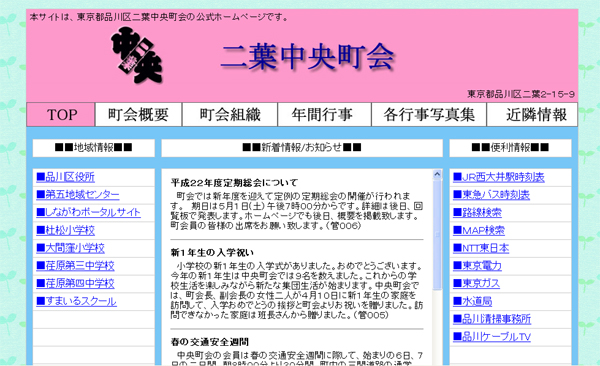Go to the 町会組織 tab
The width and height of the screenshot is (600, 366).
(230, 114)
